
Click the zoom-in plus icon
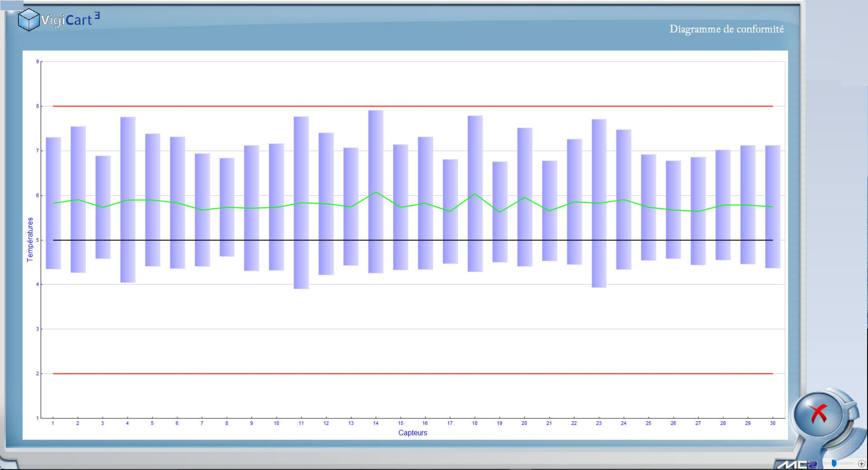tap(861, 464)
